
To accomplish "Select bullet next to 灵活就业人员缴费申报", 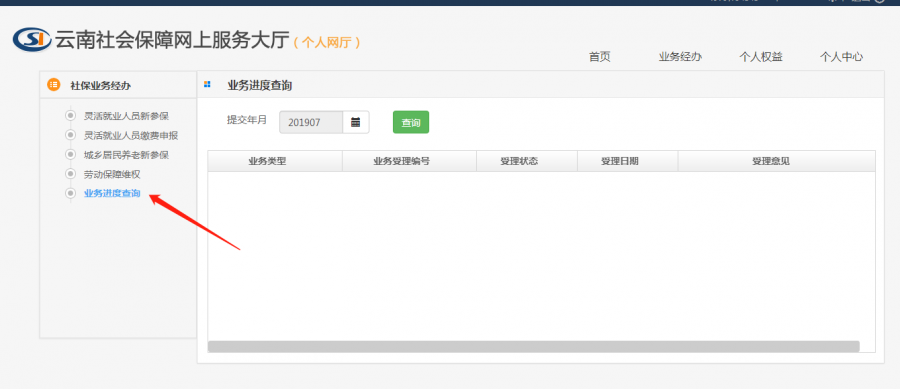I will pyautogui.click(x=71, y=135).
